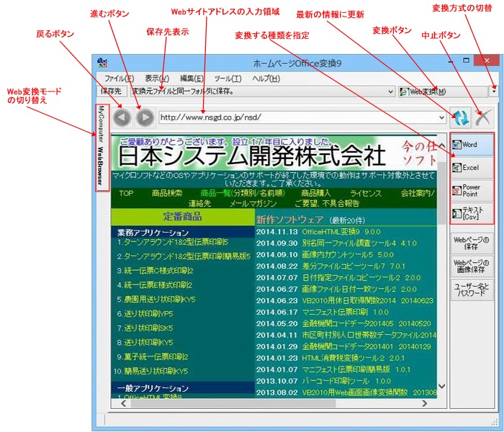The height and width of the screenshot is (432, 504).
Task: Click the 保存先 button
Action: (x=111, y=91)
